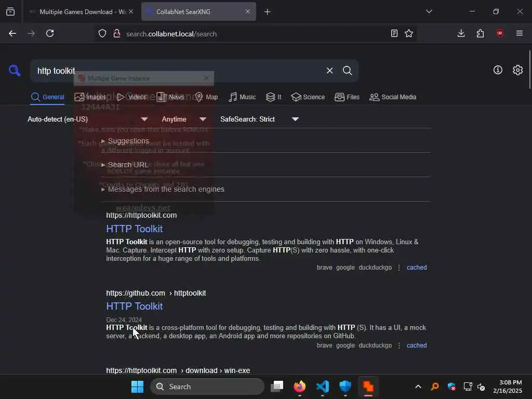Open the language Auto-detect dropdown

click(x=87, y=119)
